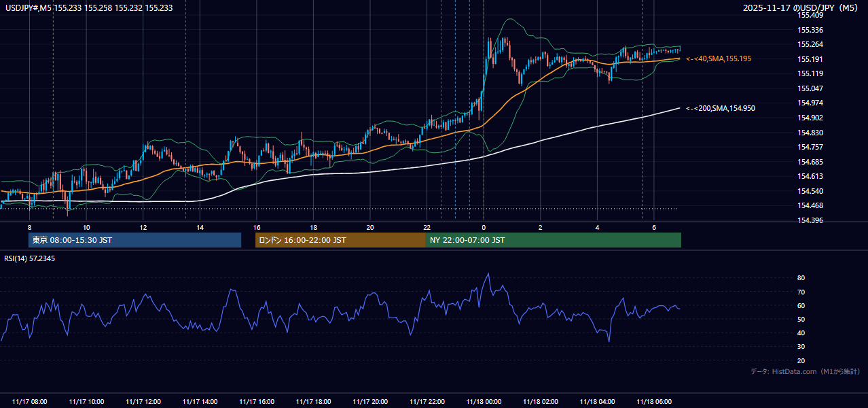Click price axis label 155.336
This screenshot has height=408, width=868.
[810, 30]
